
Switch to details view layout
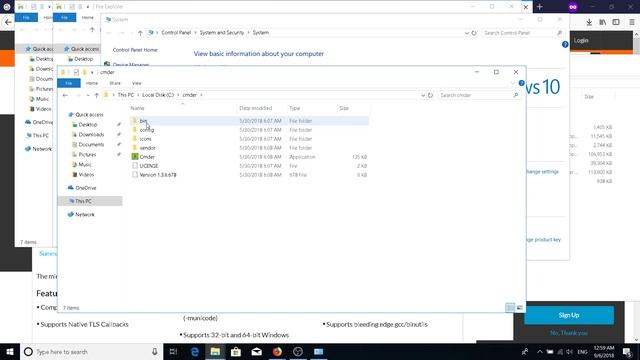point(509,308)
